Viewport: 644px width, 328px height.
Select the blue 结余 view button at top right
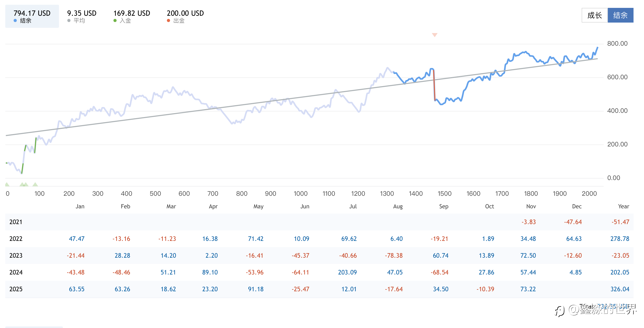click(620, 15)
